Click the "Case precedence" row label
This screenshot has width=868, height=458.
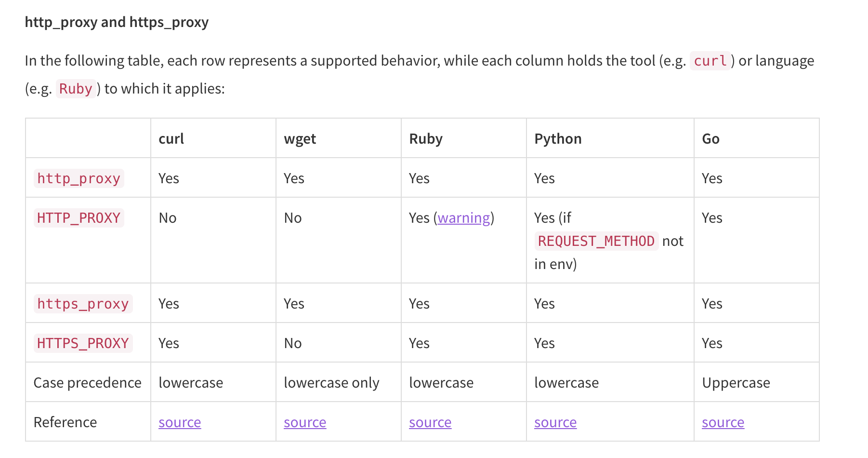(x=87, y=383)
